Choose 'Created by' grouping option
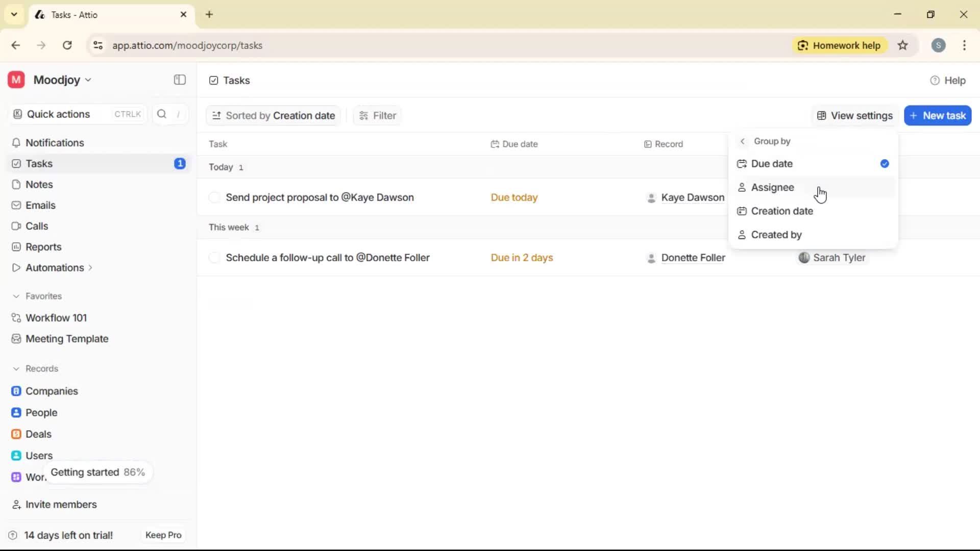This screenshot has height=551, width=980. click(776, 235)
